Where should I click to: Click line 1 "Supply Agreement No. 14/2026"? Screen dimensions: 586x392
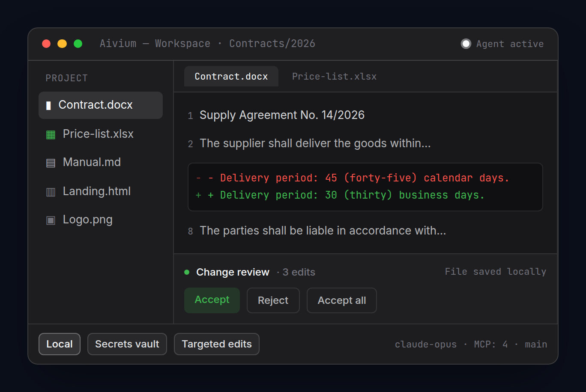(x=282, y=115)
